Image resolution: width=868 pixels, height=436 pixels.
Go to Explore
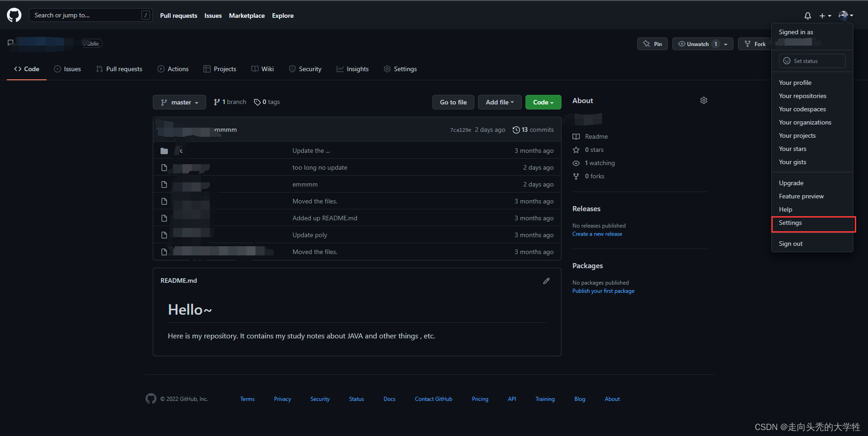283,16
